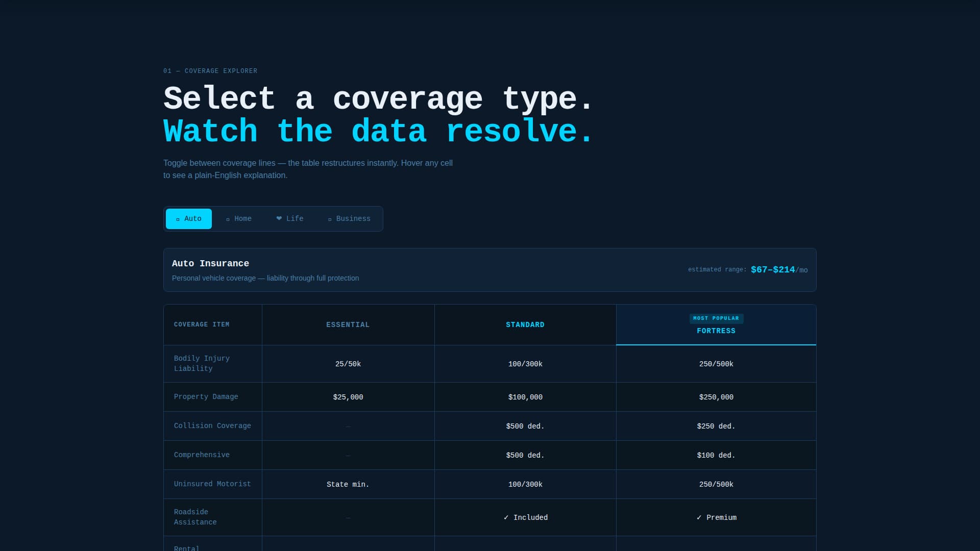
Task: Switch to the Life coverage tab
Action: tap(289, 219)
